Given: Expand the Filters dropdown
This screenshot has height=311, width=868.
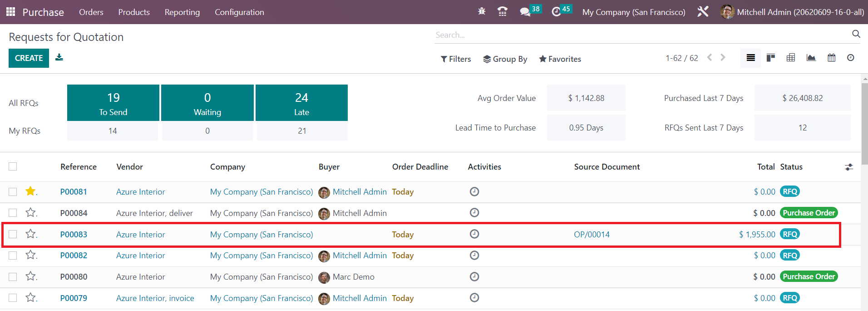Looking at the screenshot, I should 456,59.
